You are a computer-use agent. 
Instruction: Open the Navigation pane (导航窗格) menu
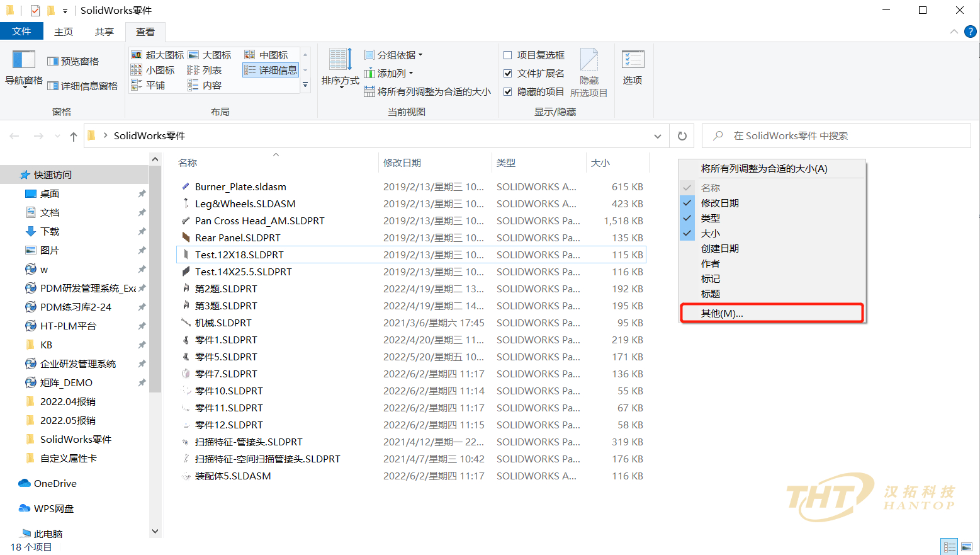(x=24, y=69)
